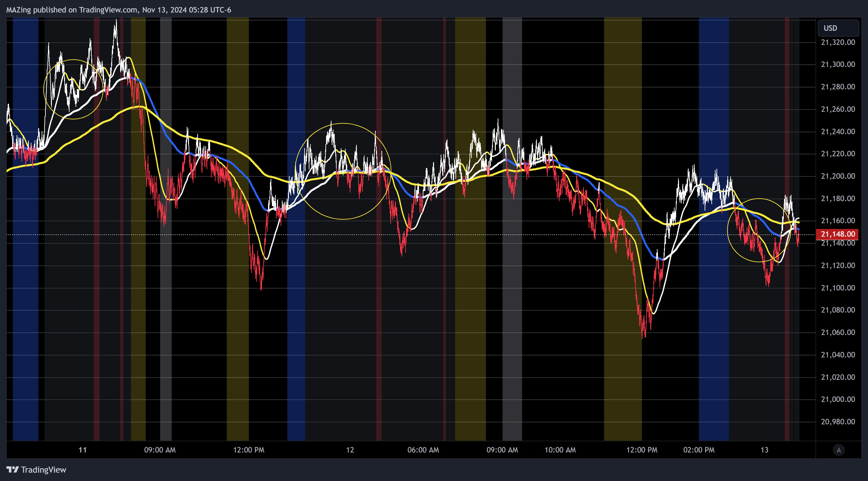Screen dimensions: 868x481
Task: Click the 21,260.00 price axis label
Action: [838, 109]
